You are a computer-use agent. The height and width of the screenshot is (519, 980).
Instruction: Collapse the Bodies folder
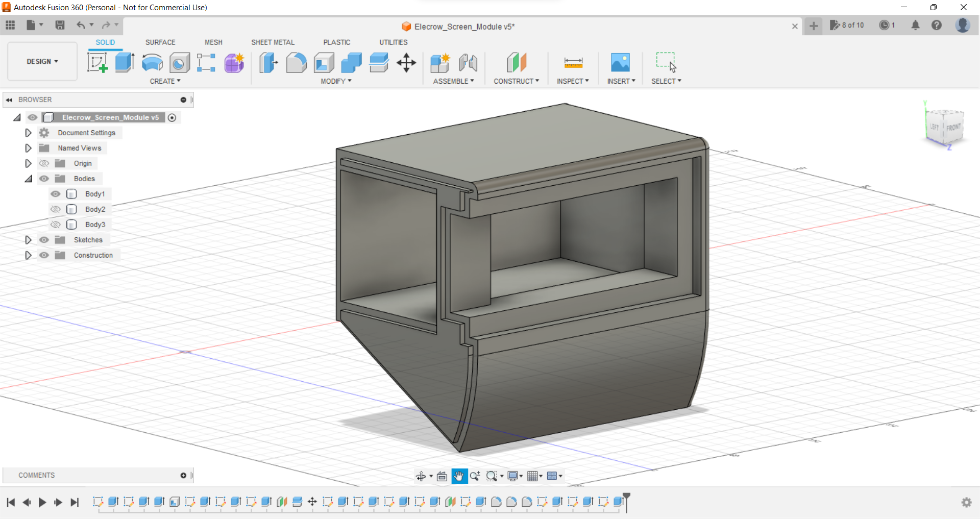(x=28, y=179)
